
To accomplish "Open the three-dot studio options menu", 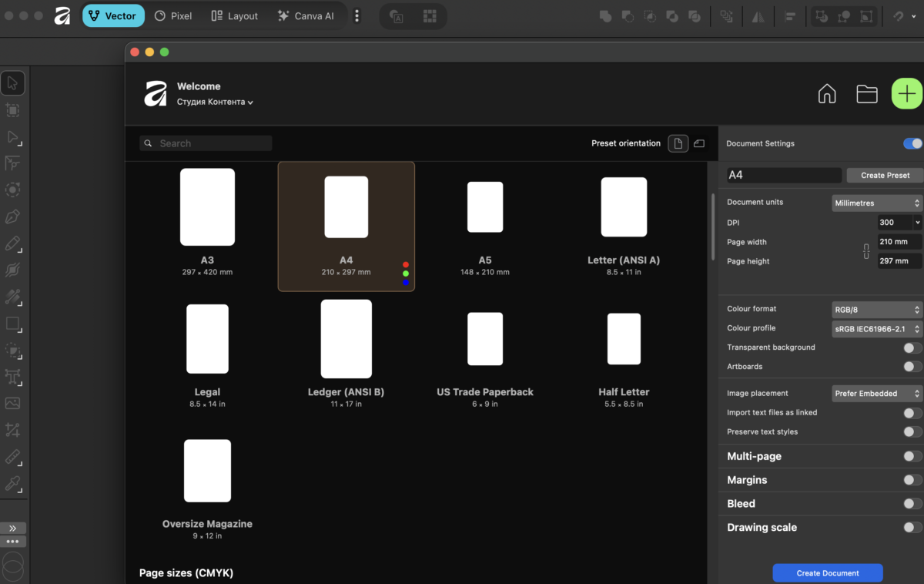I will 357,15.
